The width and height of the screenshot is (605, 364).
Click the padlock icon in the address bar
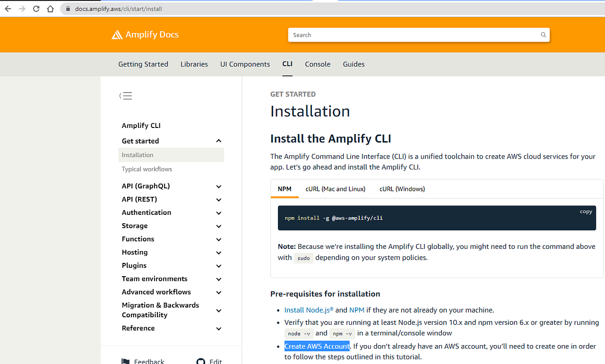(68, 8)
